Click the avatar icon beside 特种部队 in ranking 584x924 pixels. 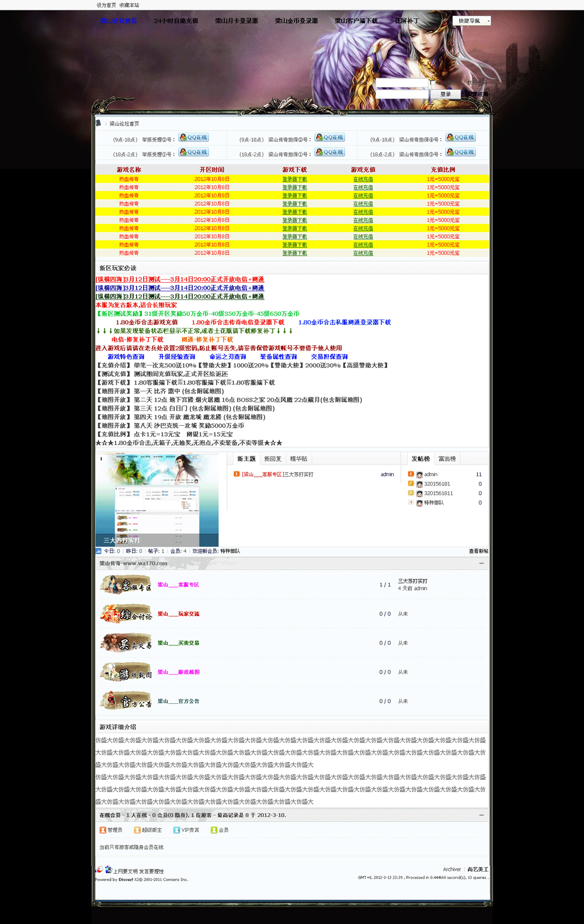(419, 503)
